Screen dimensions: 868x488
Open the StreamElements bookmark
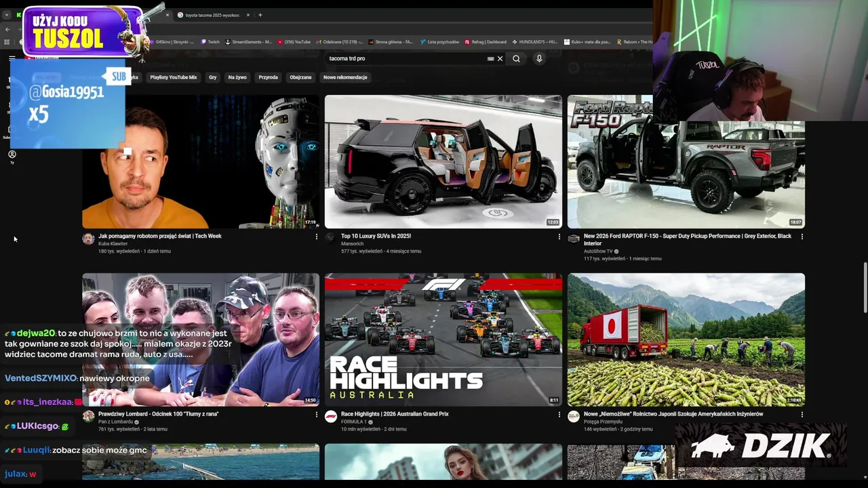(x=248, y=42)
